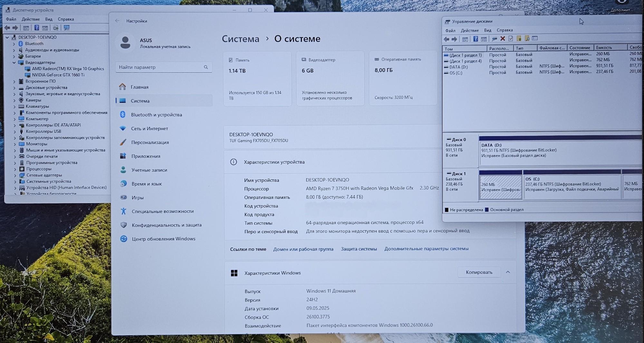Click the magnifier search icon in Disk Management toolbar
Image resolution: width=644 pixels, height=343 pixels.
(x=527, y=38)
